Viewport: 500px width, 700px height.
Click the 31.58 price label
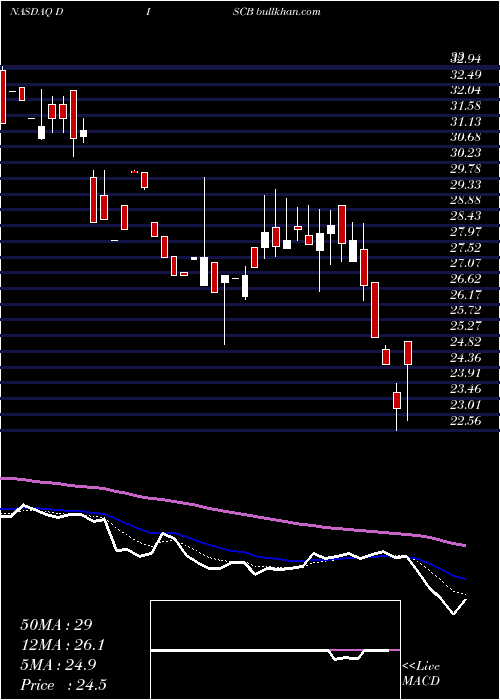[x=466, y=106]
